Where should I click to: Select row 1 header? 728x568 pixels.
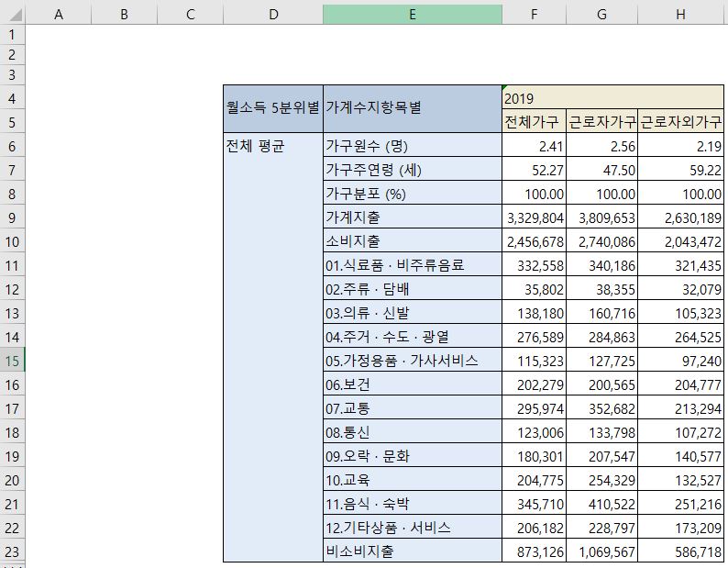[x=13, y=34]
